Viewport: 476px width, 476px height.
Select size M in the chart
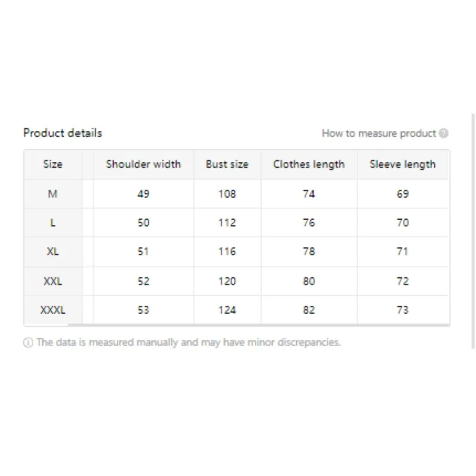(x=53, y=193)
